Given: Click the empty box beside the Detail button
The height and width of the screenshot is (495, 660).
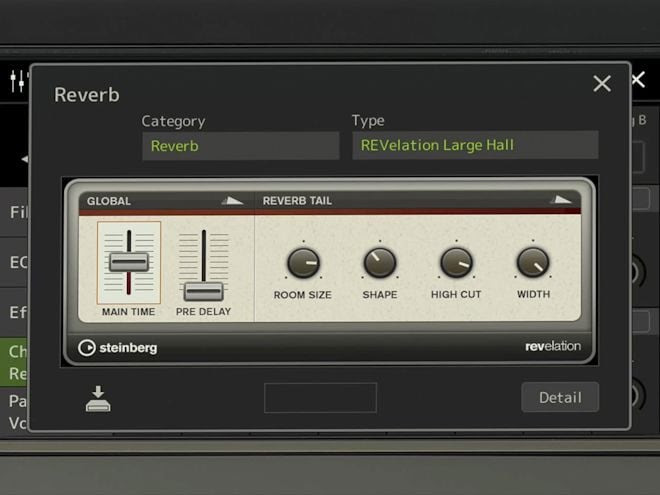Looking at the screenshot, I should coord(320,397).
